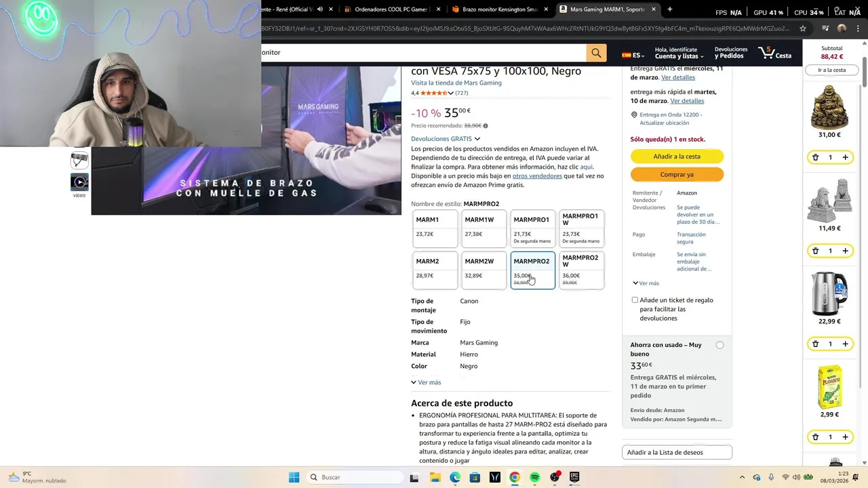Open Visita la tienda de Mars Gaming link
Image resolution: width=868 pixels, height=488 pixels.
coord(456,83)
